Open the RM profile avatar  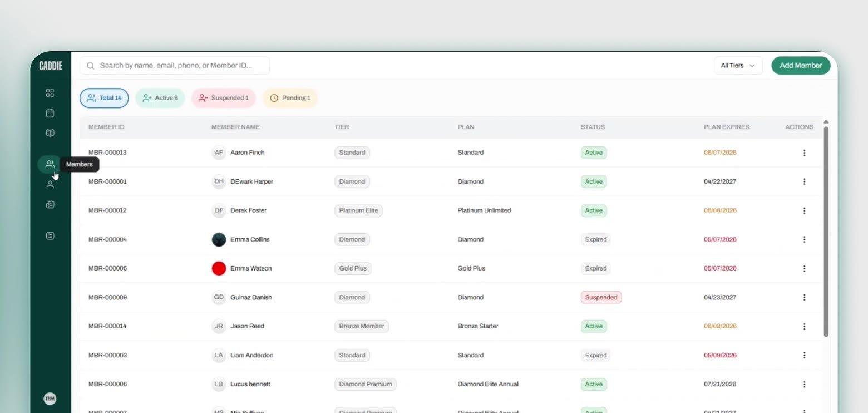pyautogui.click(x=50, y=399)
